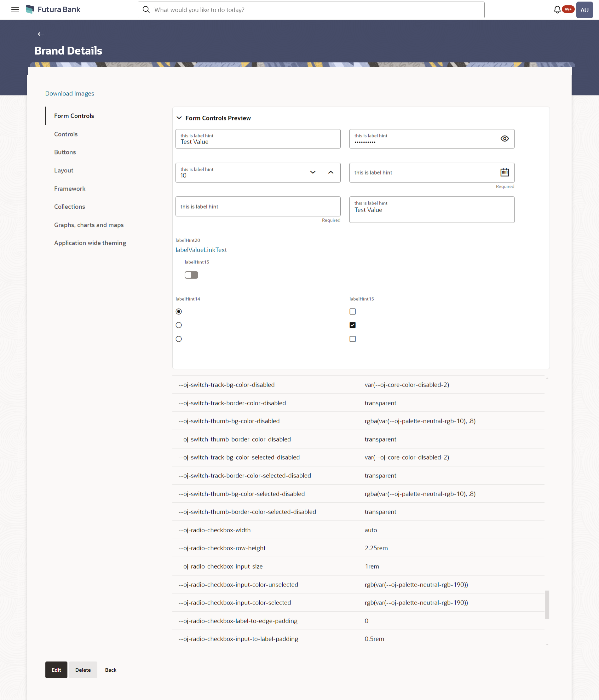Select the Controls tab
599x700 pixels.
coord(66,134)
